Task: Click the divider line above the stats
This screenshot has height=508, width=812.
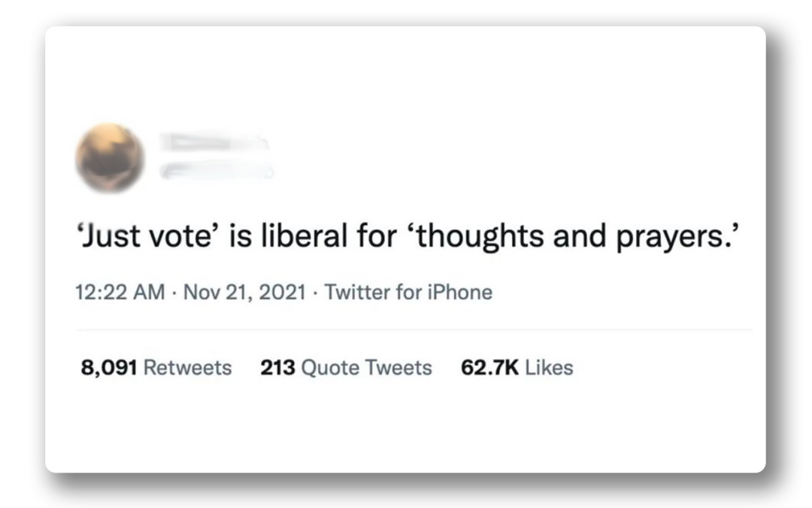Action: [x=414, y=329]
